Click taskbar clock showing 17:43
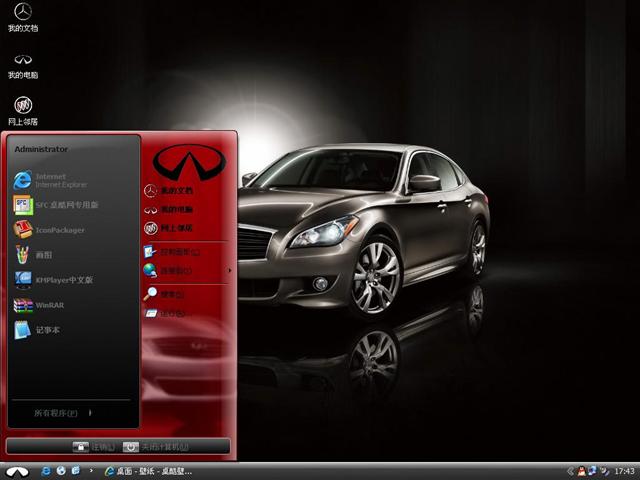 [624, 471]
